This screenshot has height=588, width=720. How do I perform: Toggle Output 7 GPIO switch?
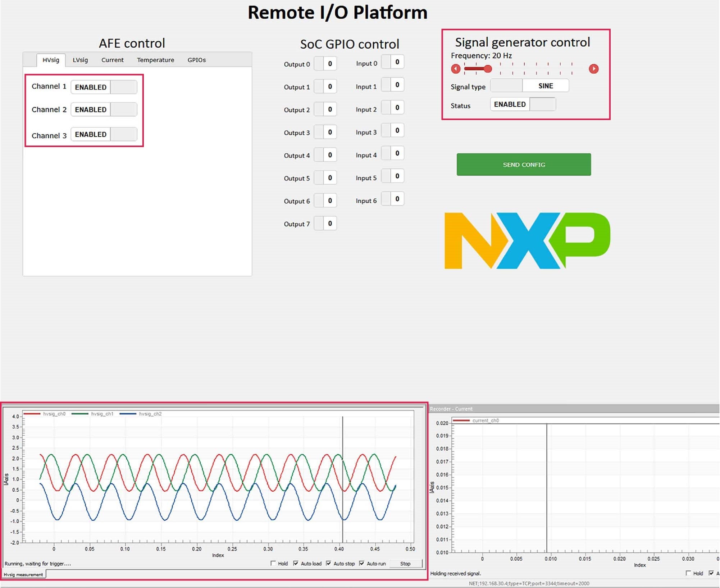click(325, 224)
